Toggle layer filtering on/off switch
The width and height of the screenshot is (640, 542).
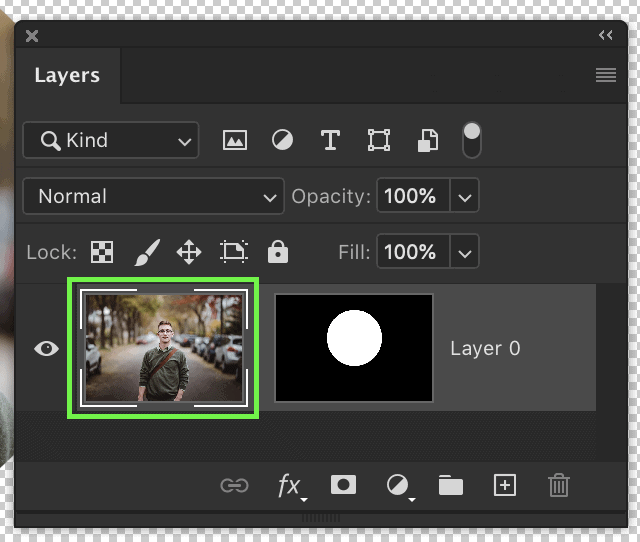tap(472, 140)
